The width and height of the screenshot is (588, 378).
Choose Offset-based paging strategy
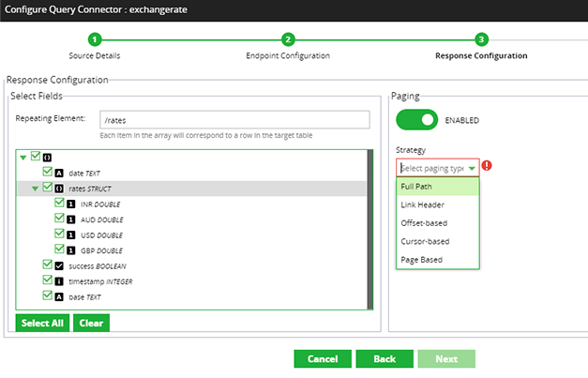click(x=438, y=223)
